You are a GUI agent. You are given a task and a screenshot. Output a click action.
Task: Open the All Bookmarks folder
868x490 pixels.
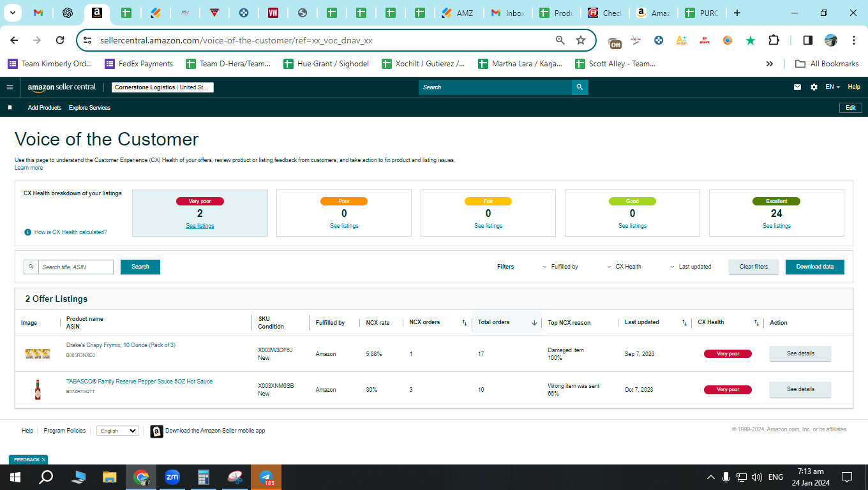click(x=827, y=64)
